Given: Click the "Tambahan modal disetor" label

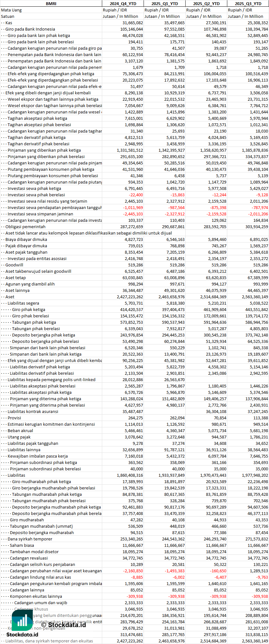Looking at the screenshot, I should (x=34, y=552).
